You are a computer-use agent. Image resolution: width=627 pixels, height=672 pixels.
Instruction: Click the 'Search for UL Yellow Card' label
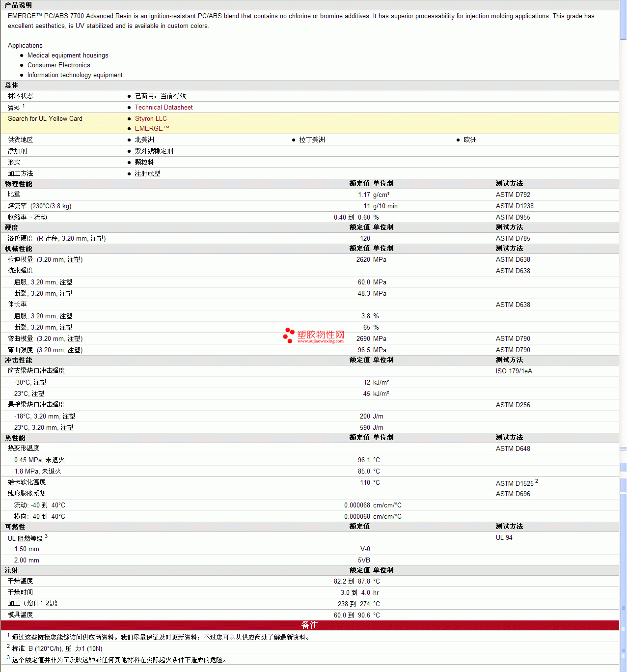click(x=45, y=118)
